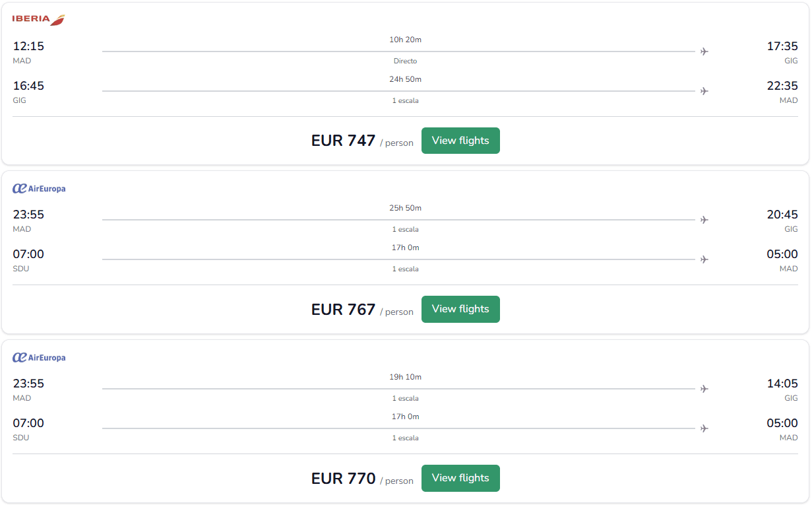Click the SDU departure code on the bottom card
Screen dimensions: 812x505
[20, 437]
